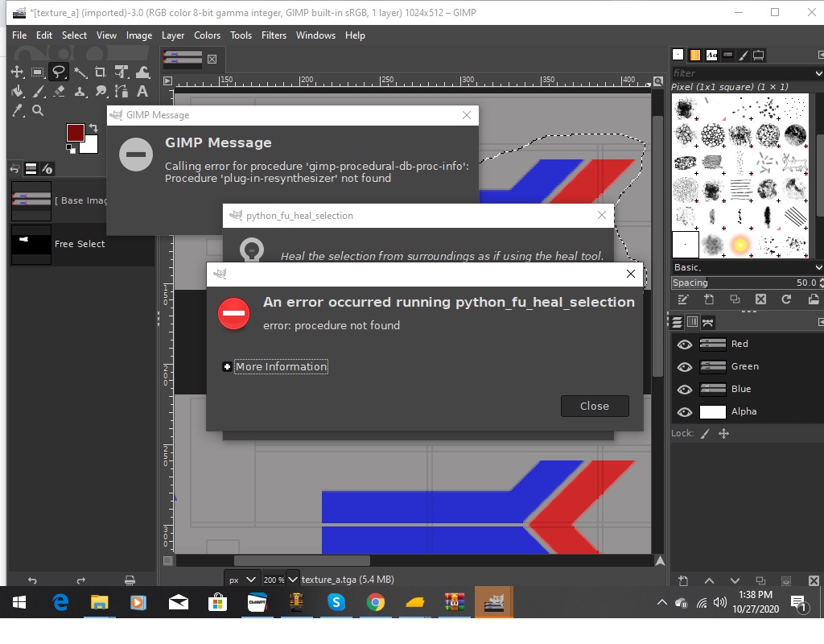
Task: Select the Eraser tool
Action: click(x=59, y=92)
